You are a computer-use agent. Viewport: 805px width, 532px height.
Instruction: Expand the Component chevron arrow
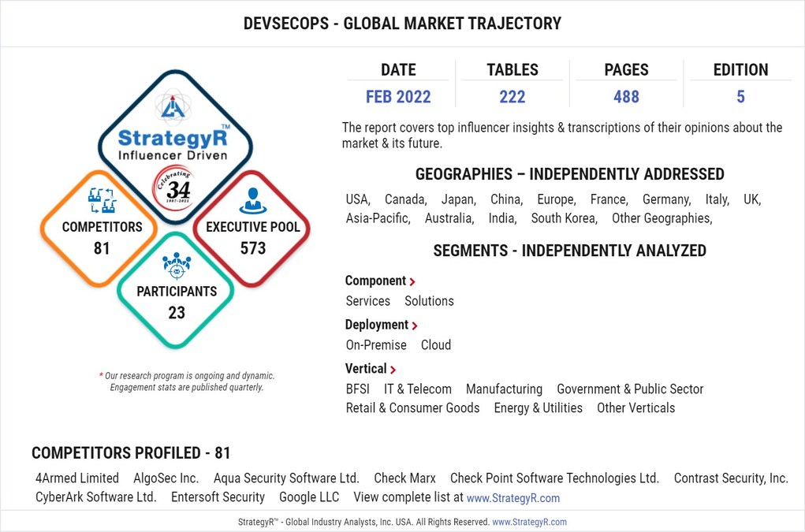[x=412, y=281]
